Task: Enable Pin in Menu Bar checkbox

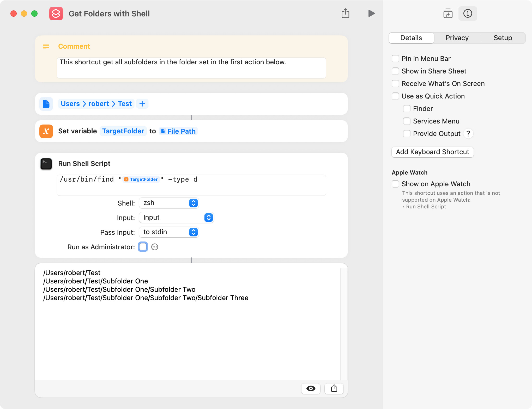Action: pyautogui.click(x=395, y=59)
